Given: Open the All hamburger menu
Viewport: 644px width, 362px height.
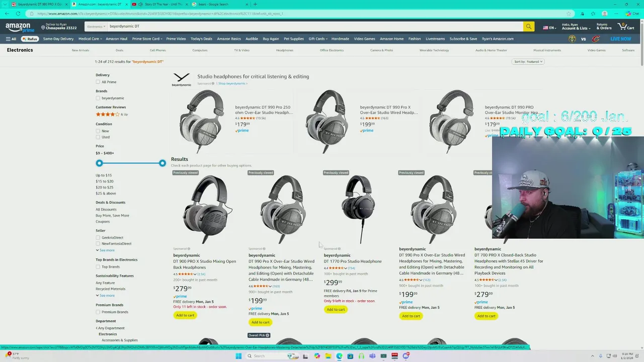Looking at the screenshot, I should (x=11, y=39).
